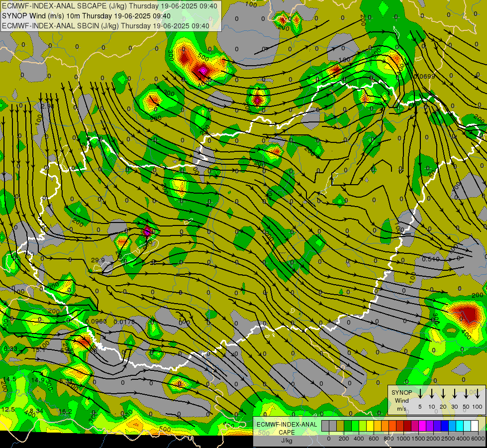Click the 30 m/s wind arrow in legend
Viewport: 487px width, 448px height.
[x=454, y=394]
